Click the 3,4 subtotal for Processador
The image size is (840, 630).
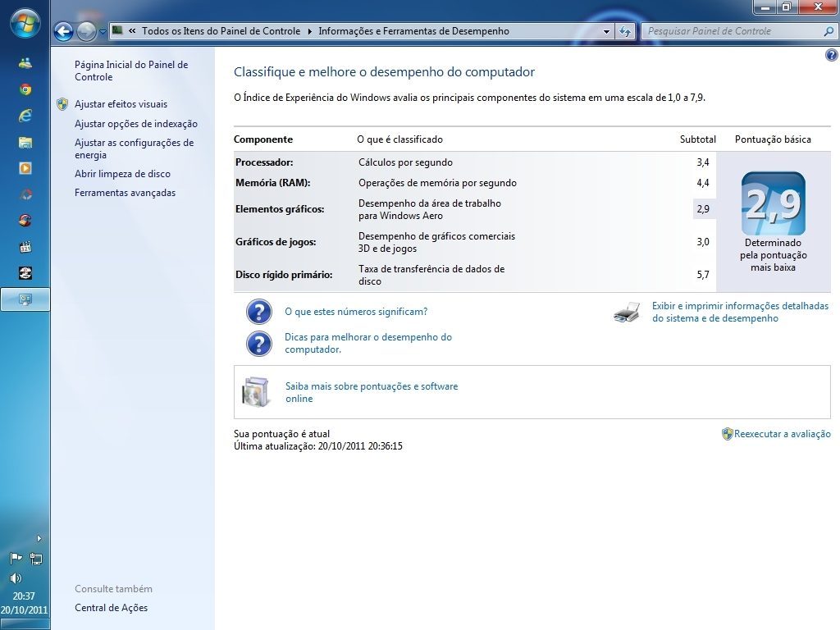tap(703, 162)
